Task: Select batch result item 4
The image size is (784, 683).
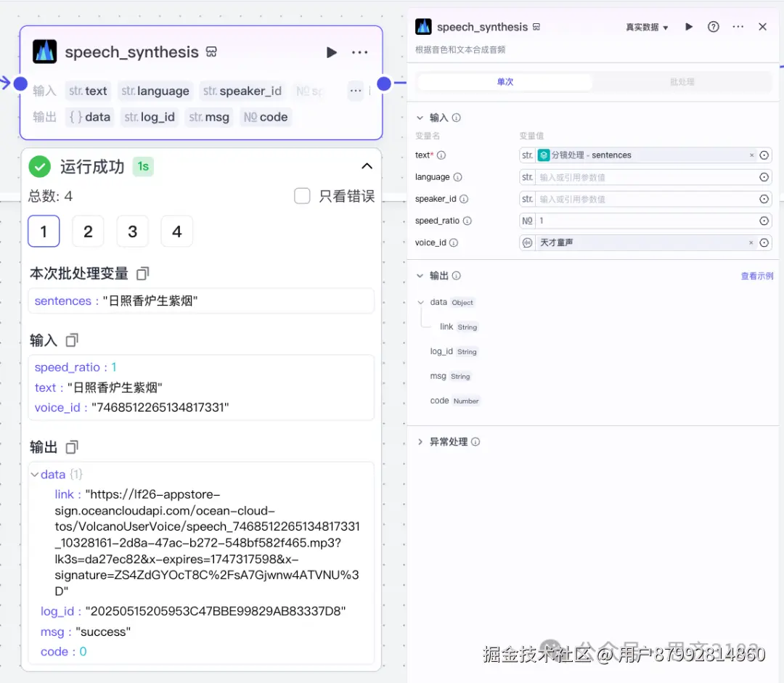Action: (x=176, y=231)
